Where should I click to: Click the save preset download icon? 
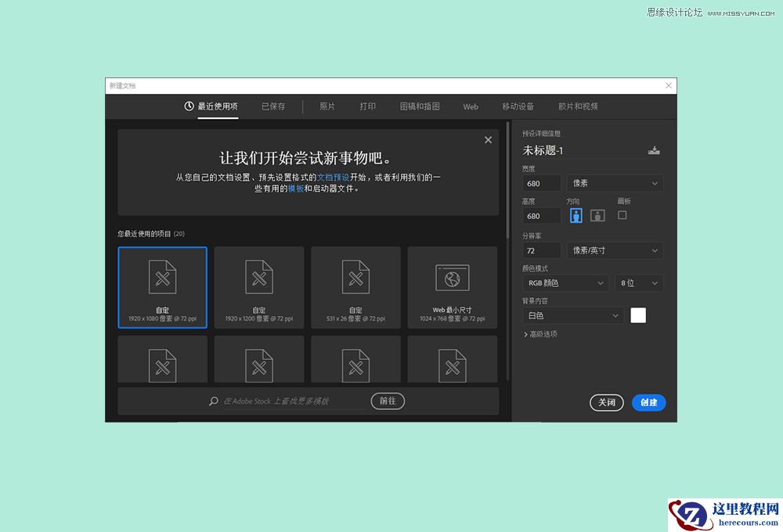click(654, 149)
